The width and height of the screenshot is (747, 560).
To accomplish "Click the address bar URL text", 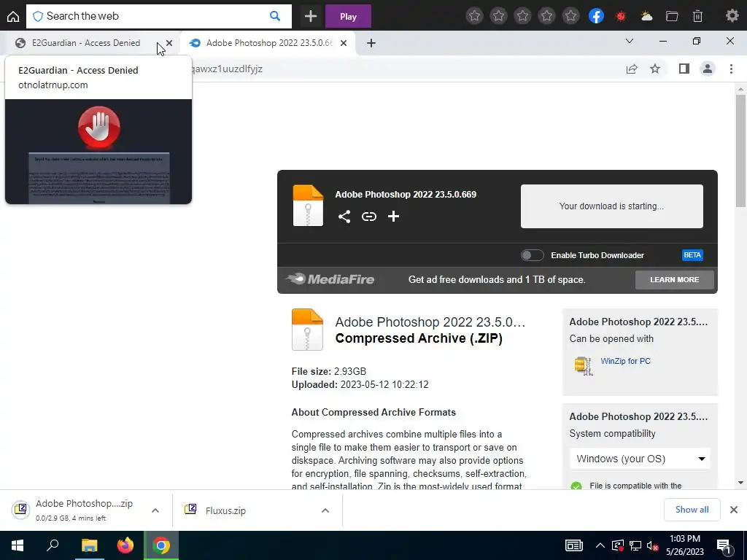I will tap(227, 69).
